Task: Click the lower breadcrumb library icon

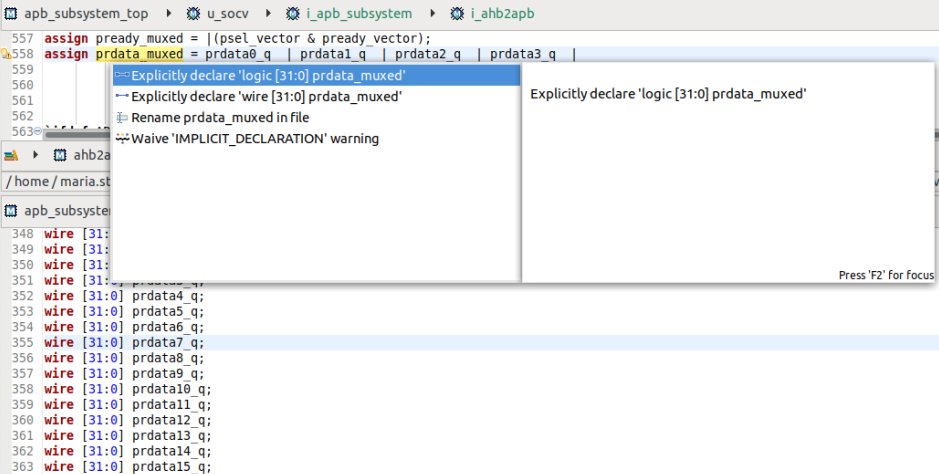Action: [x=11, y=155]
